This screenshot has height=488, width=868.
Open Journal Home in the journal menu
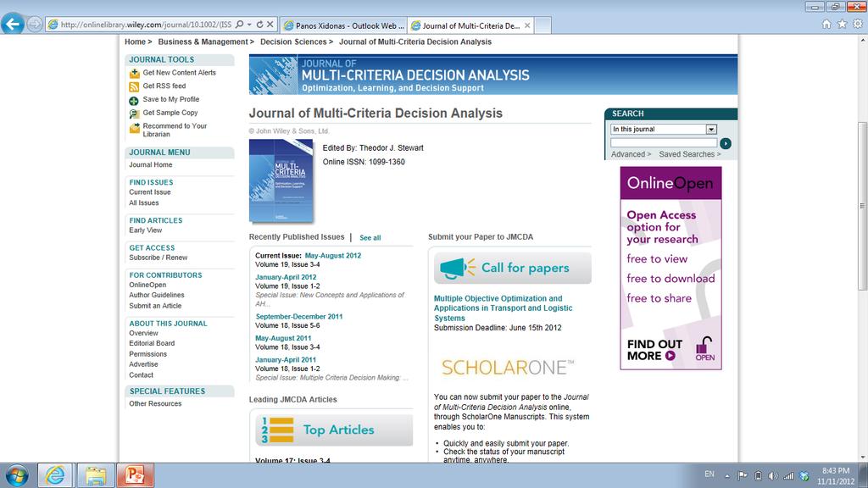click(x=151, y=165)
